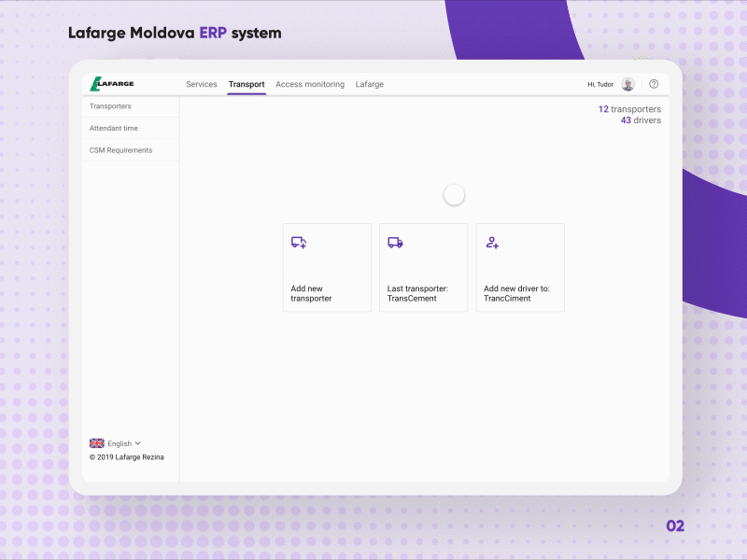
Task: Open the Lafarge menu item
Action: coord(370,84)
